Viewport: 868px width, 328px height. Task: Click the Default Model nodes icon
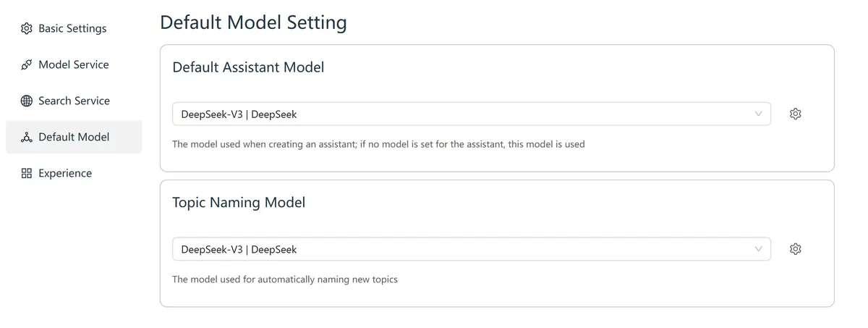tap(27, 137)
